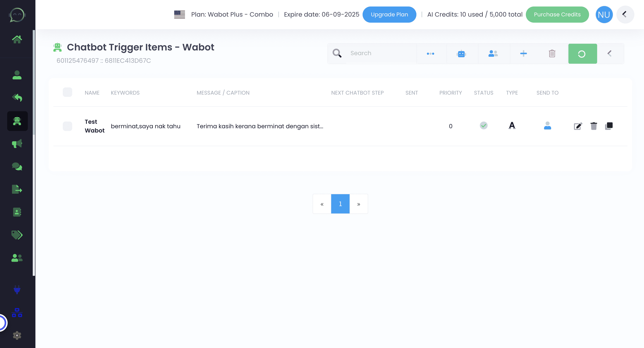Viewport: 644px width, 348px height.
Task: Click the group users icon in toolbar
Action: [493, 54]
